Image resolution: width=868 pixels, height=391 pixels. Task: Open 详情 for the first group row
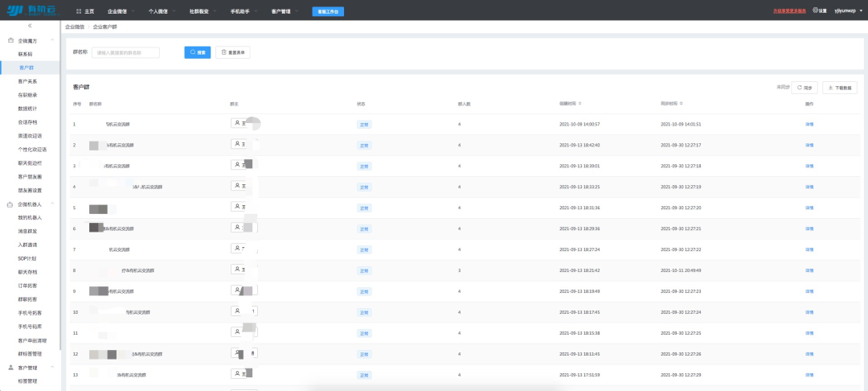point(809,125)
